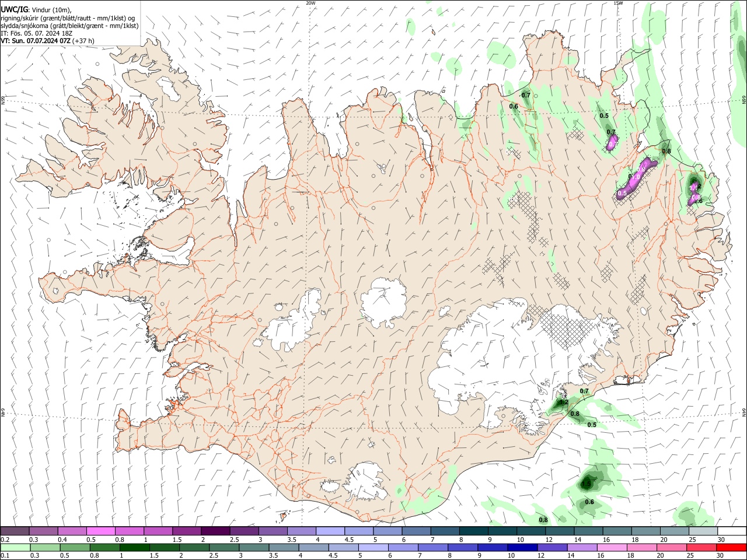Click the dark green rain core offshore to the southeast
The height and width of the screenshot is (560, 747).
(587, 484)
